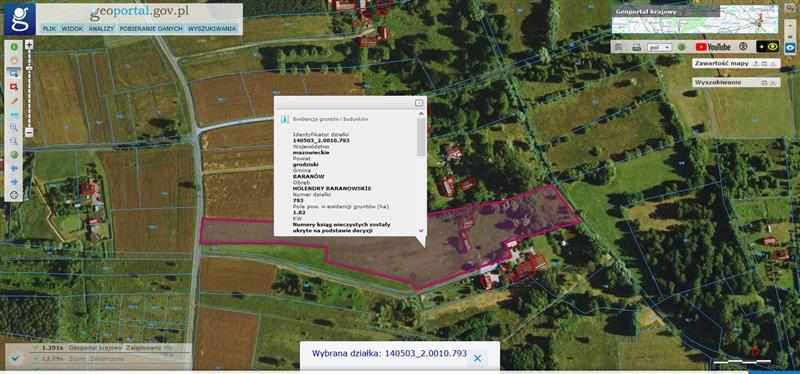Open the language dropdown showing pol
This screenshot has height=374, width=800.
pos(659,47)
